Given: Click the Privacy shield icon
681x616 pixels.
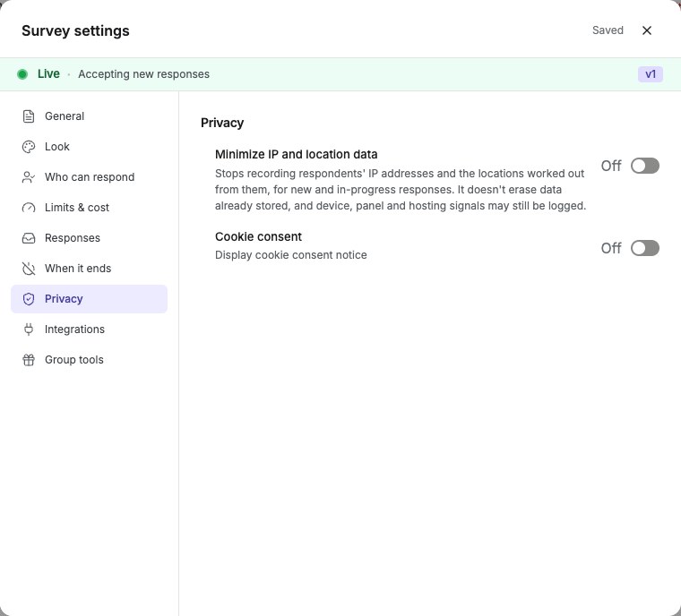Looking at the screenshot, I should tap(29, 299).
